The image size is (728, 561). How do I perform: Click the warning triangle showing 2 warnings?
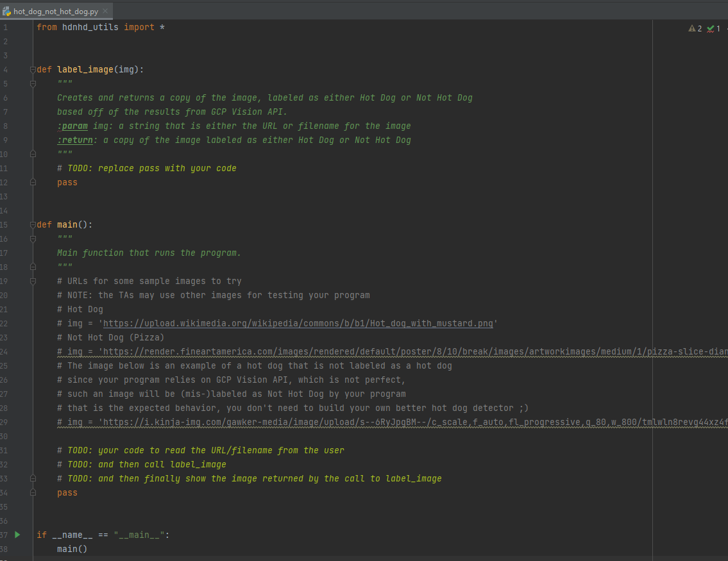[693, 28]
